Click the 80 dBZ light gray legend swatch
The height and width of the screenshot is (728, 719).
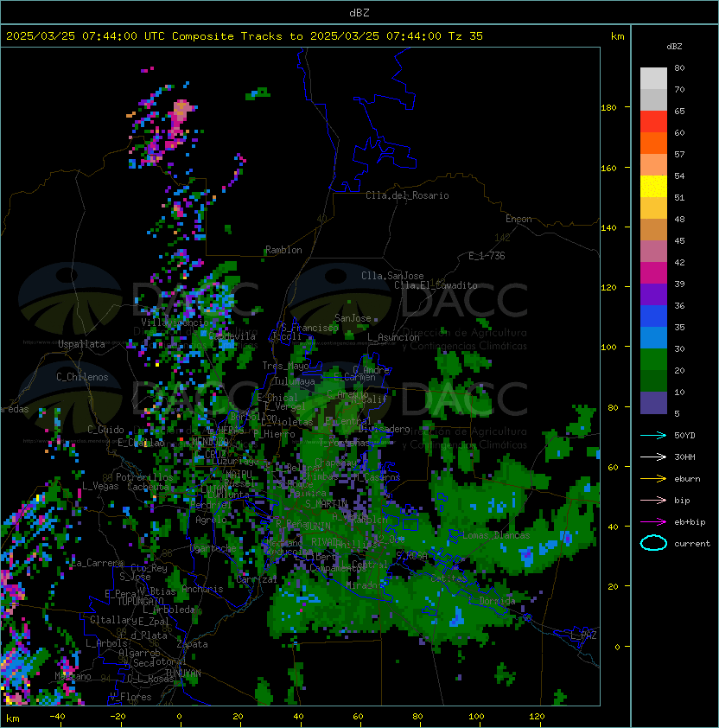(x=653, y=78)
